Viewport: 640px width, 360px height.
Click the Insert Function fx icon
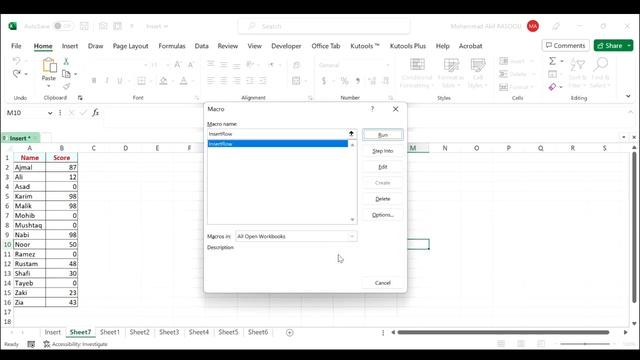coord(95,113)
